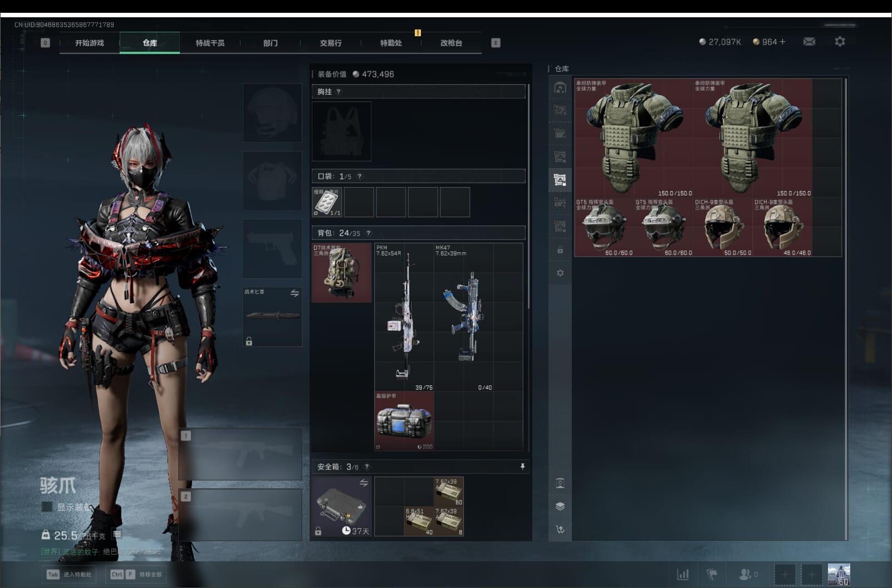Open the 开始游戏 tab

pos(90,43)
